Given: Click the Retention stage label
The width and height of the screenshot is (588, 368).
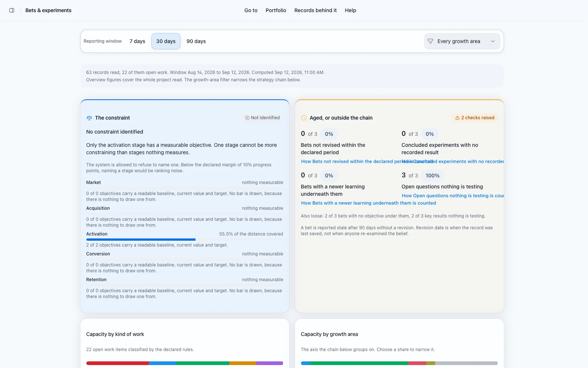Looking at the screenshot, I should point(96,280).
